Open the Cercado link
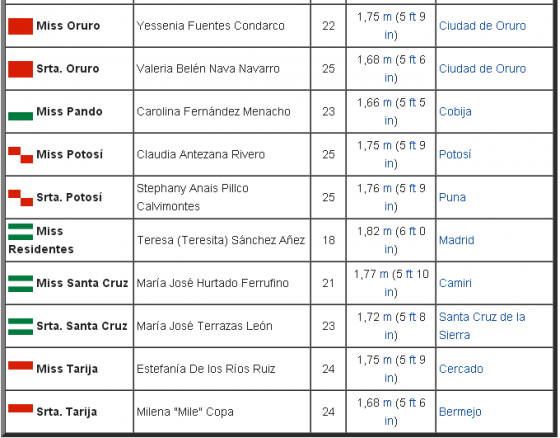Screen dimensions: 560x438 (x=461, y=369)
